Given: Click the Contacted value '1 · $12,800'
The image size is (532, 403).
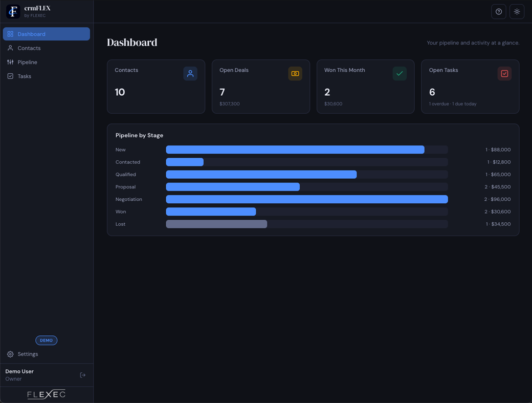Looking at the screenshot, I should click(499, 162).
